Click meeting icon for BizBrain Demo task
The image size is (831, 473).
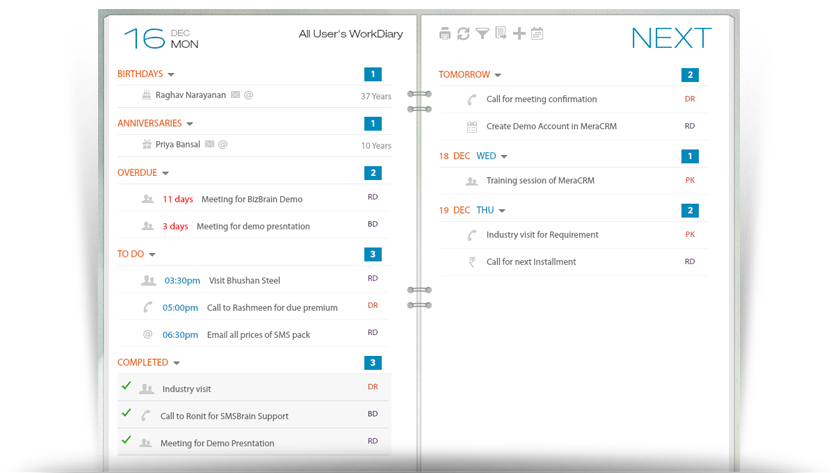(x=148, y=199)
